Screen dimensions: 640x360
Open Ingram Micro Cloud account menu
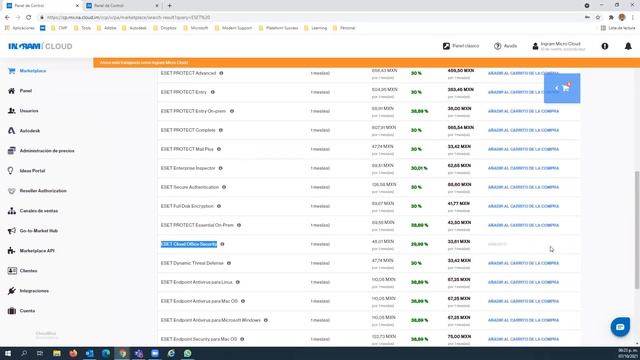click(558, 46)
